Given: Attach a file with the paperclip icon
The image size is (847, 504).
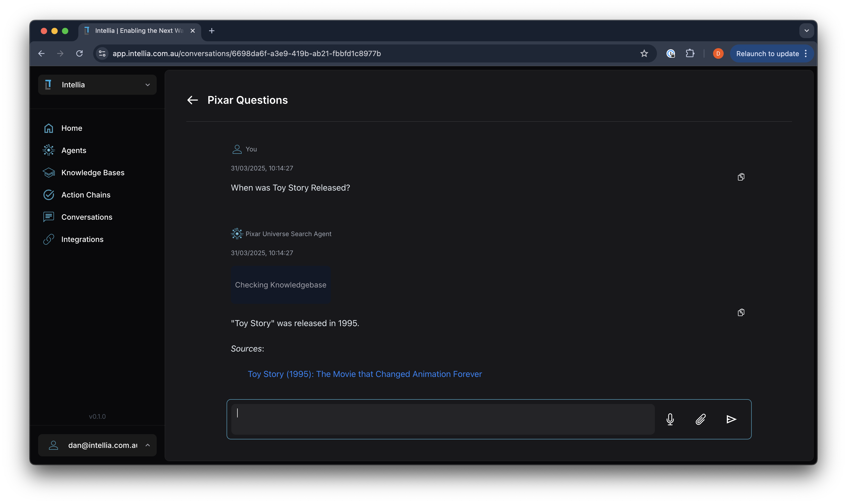Looking at the screenshot, I should tap(700, 419).
